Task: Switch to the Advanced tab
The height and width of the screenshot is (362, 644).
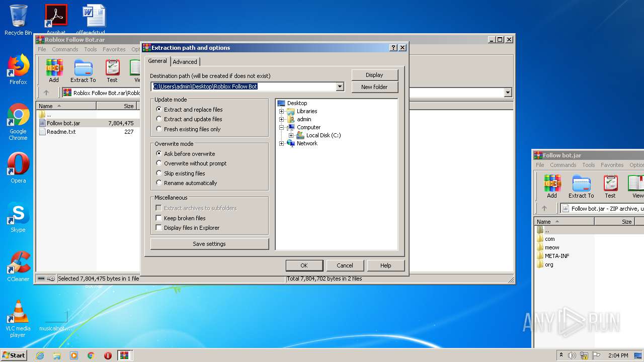Action: pyautogui.click(x=185, y=62)
